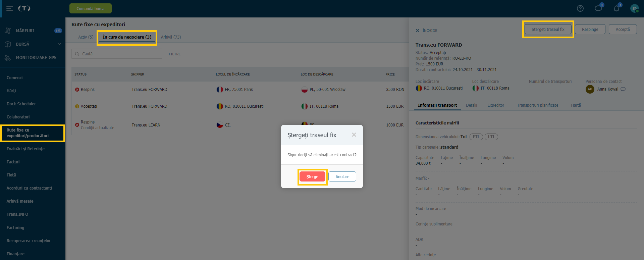644x260 pixels.
Task: Open the notifications bell icon
Action: click(x=616, y=8)
